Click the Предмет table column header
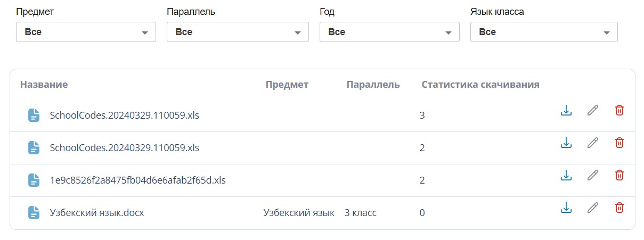Viewport: 644px width, 240px height. point(287,84)
